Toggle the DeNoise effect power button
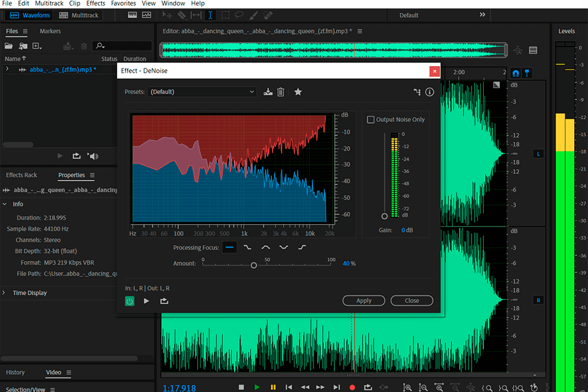 tap(129, 301)
